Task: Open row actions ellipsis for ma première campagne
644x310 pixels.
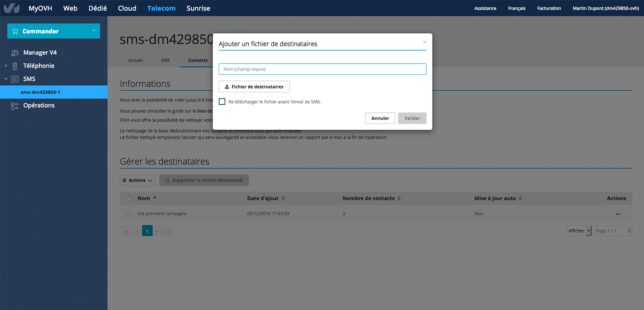Action: click(x=617, y=214)
